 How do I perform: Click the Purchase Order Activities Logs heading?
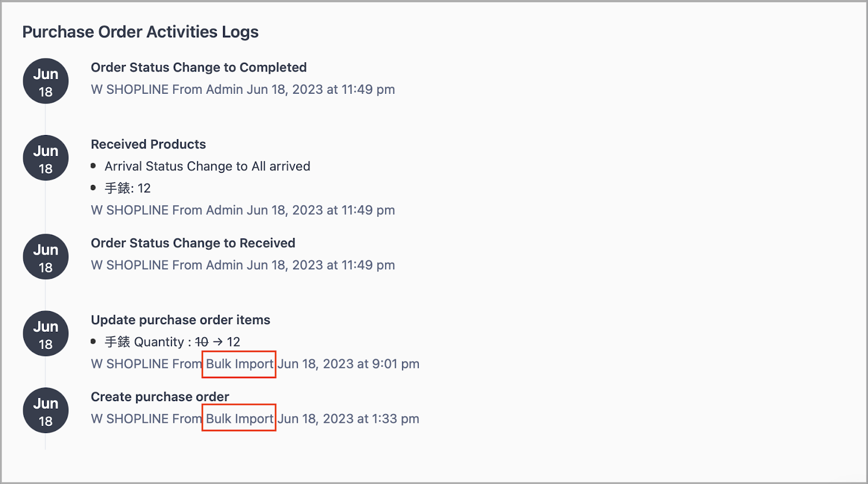tap(140, 31)
